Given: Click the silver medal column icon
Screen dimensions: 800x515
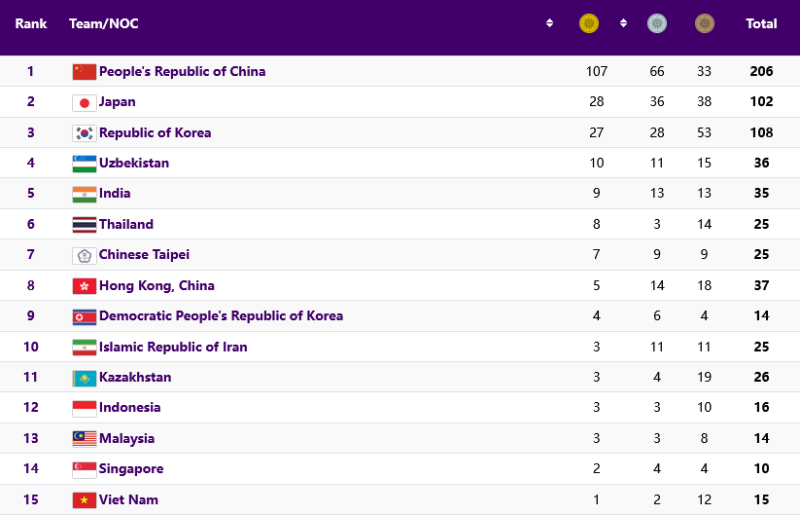Looking at the screenshot, I should (x=657, y=23).
